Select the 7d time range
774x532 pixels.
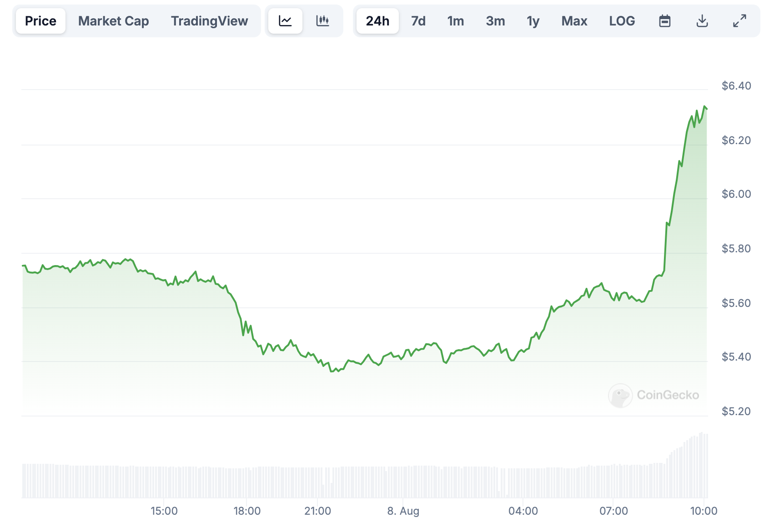pyautogui.click(x=418, y=21)
